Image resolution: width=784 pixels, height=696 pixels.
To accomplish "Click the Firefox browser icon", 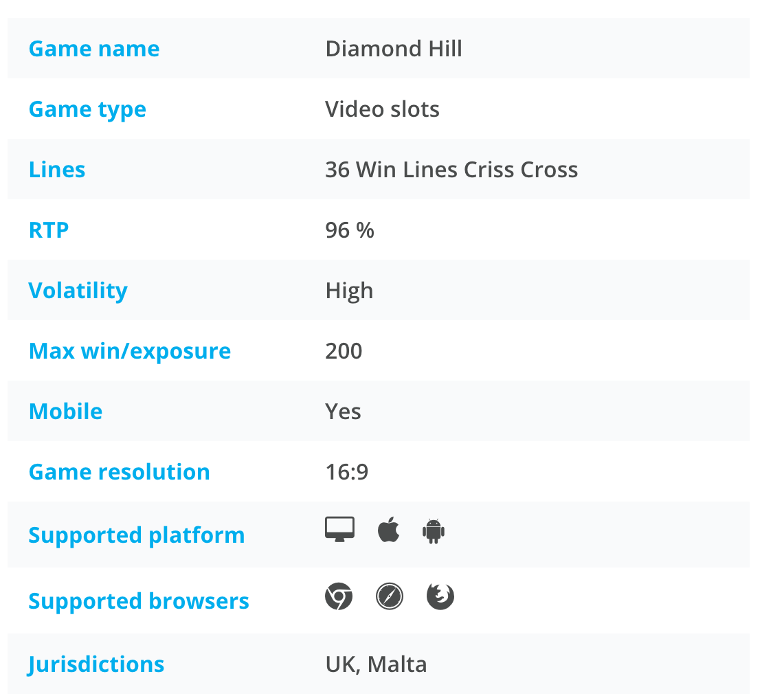I will [440, 596].
